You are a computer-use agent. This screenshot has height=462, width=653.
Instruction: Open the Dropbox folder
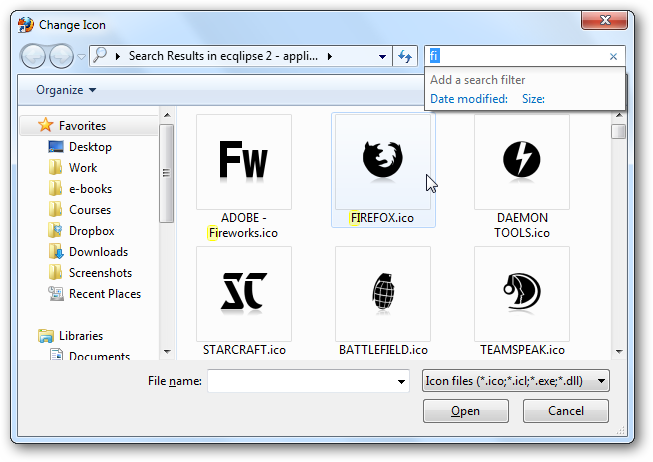pyautogui.click(x=92, y=231)
